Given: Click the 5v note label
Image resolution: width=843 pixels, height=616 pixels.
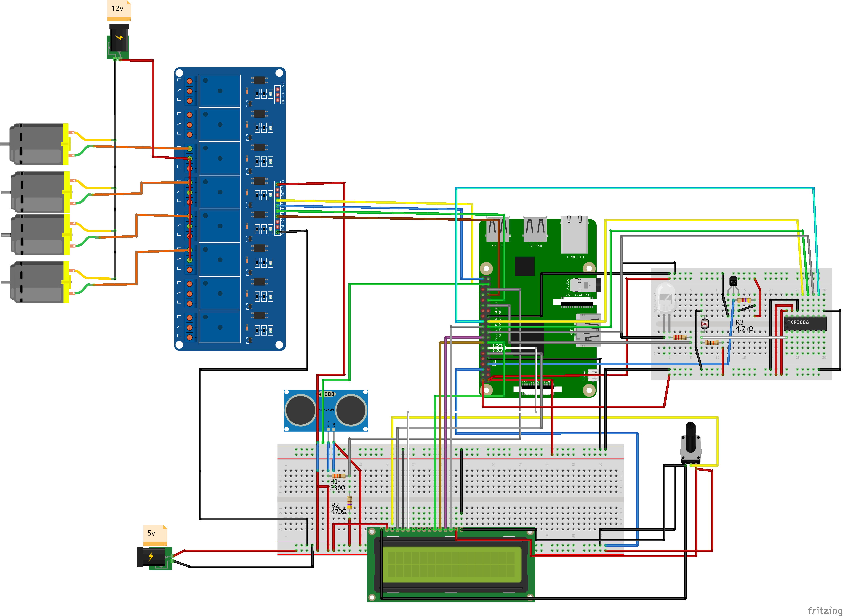Looking at the screenshot, I should [x=156, y=535].
